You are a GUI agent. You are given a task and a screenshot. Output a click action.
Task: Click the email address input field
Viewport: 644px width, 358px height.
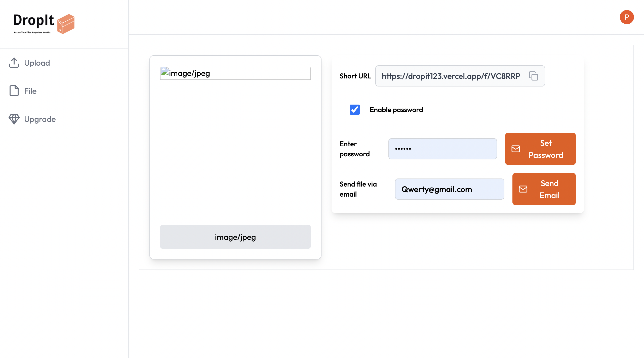pyautogui.click(x=449, y=189)
